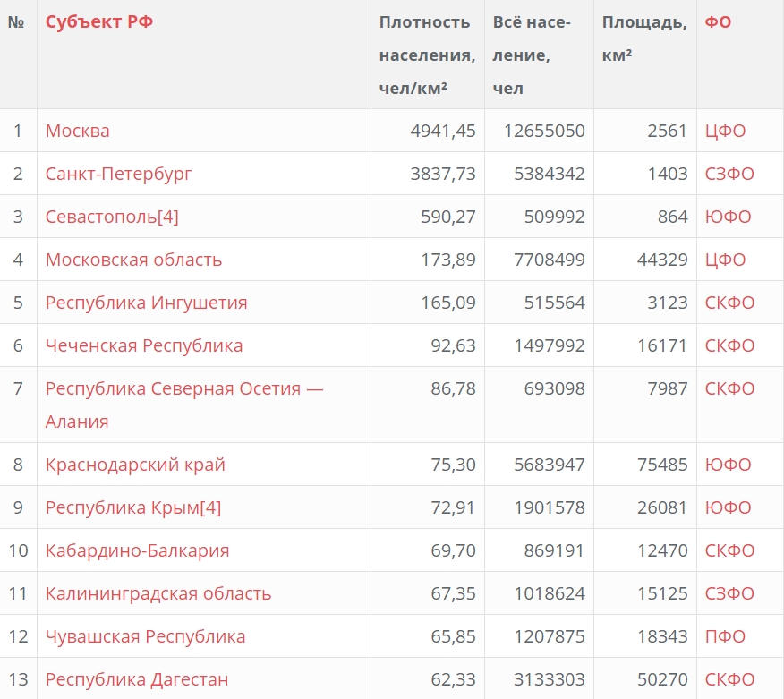Open Республика Северная Осетия — Алания
784x699 pixels.
183,388
